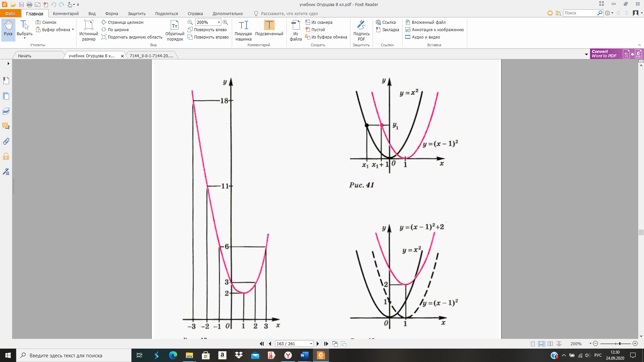Go to the previous page
Viewport: 644px width, 362px height.
pyautogui.click(x=270, y=344)
